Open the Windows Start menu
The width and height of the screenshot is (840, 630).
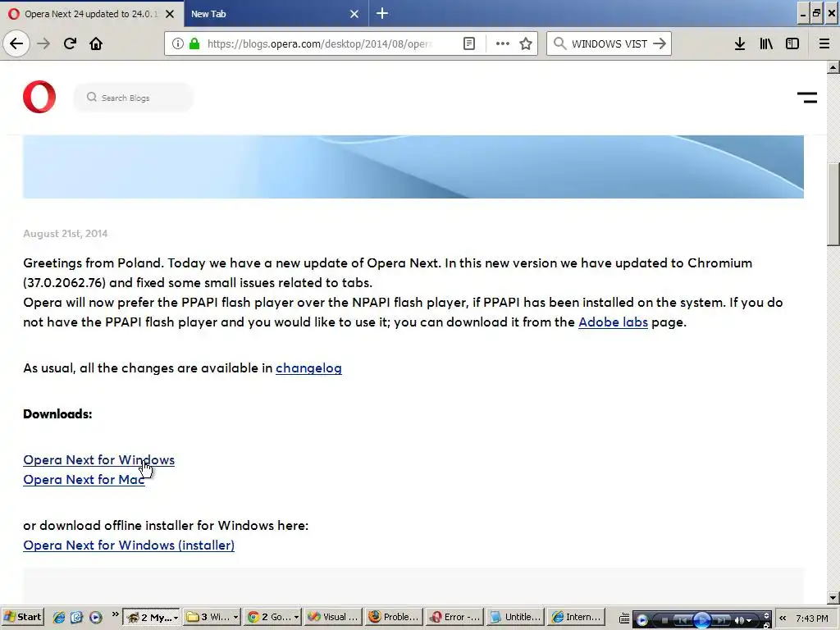pos(22,617)
